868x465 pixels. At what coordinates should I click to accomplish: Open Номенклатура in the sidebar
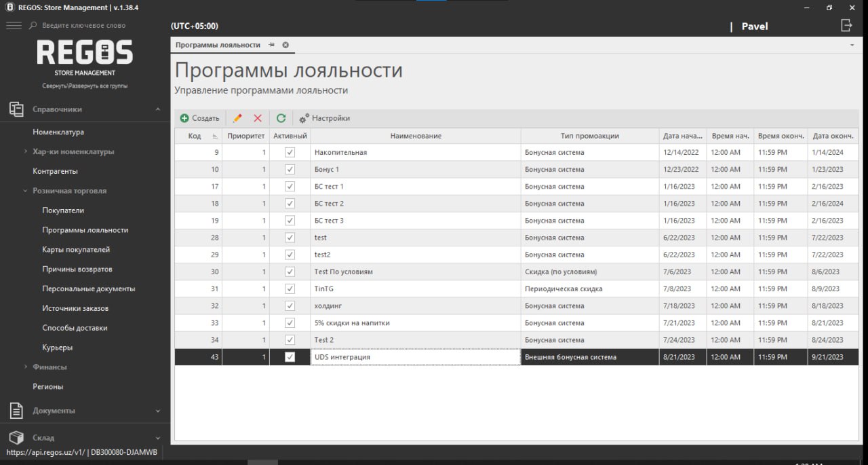coord(58,132)
